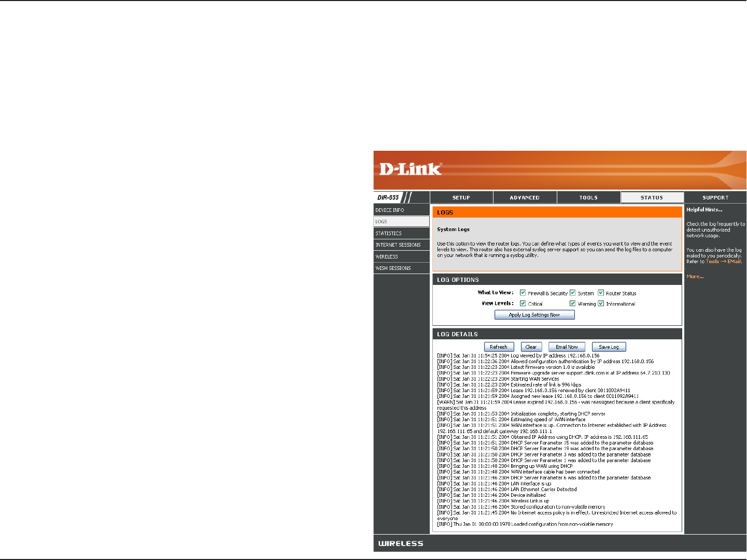Uncheck the Critical view level
Image resolution: width=747 pixels, height=560 pixels.
pyautogui.click(x=523, y=304)
